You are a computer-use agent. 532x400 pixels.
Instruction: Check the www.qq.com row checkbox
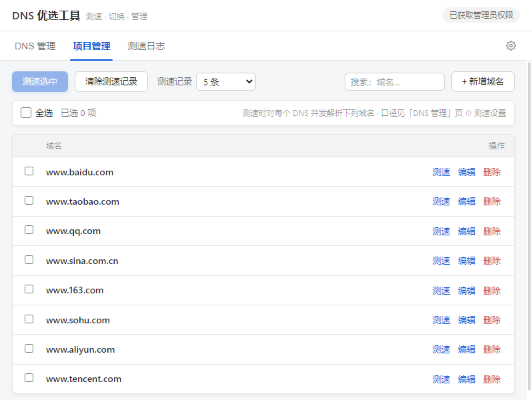tap(29, 230)
